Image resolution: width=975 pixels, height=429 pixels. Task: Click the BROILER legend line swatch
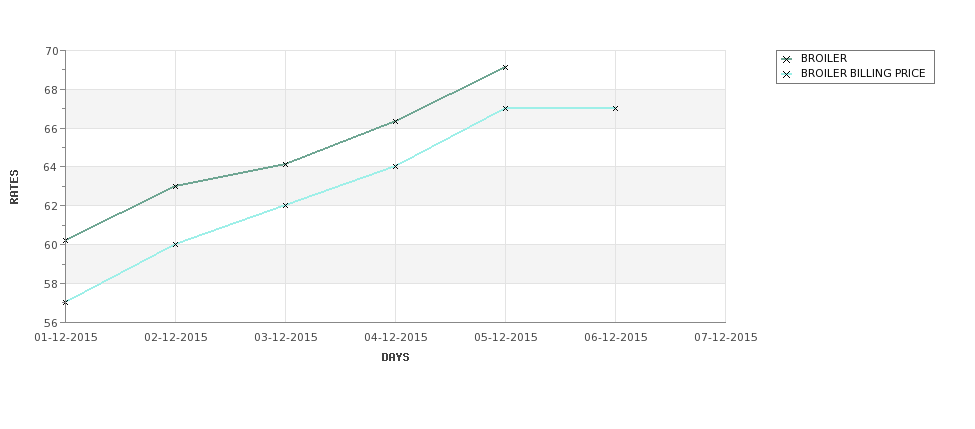(x=787, y=59)
